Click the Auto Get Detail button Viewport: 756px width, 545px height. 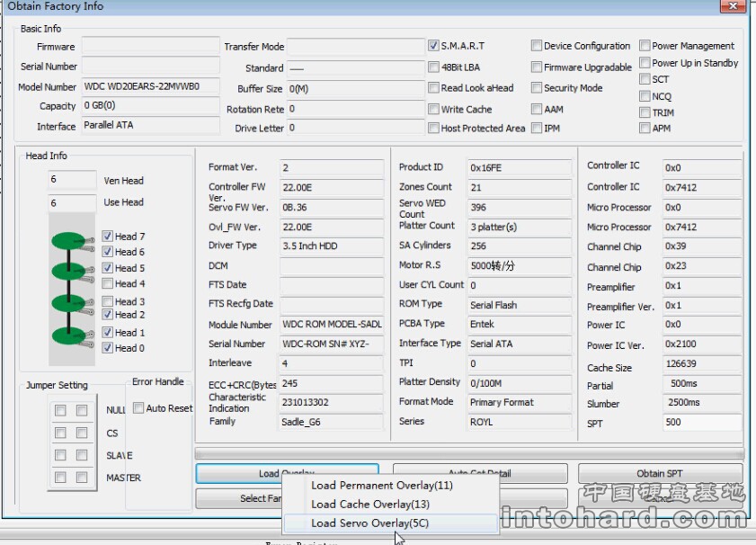pyautogui.click(x=480, y=473)
